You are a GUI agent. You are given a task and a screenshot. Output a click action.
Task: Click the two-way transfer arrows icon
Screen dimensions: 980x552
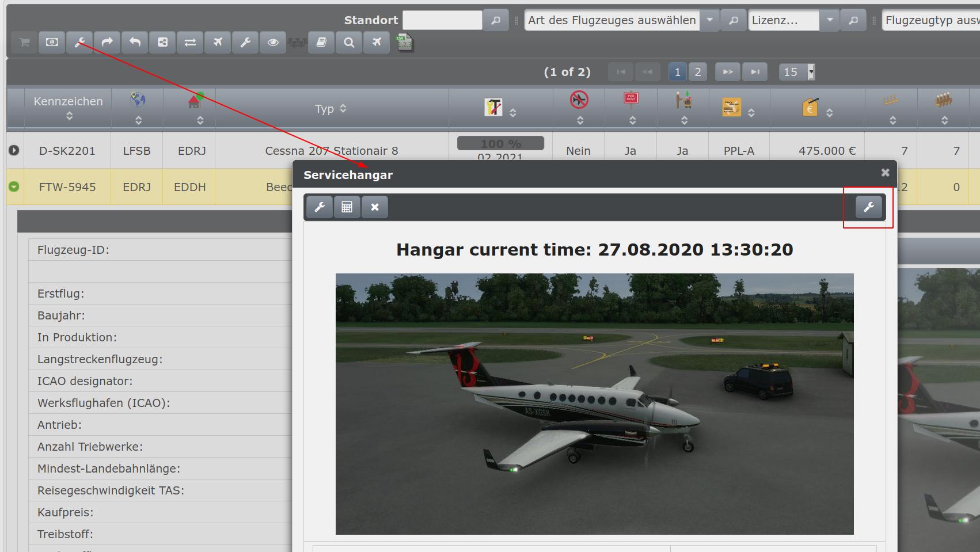pyautogui.click(x=190, y=43)
